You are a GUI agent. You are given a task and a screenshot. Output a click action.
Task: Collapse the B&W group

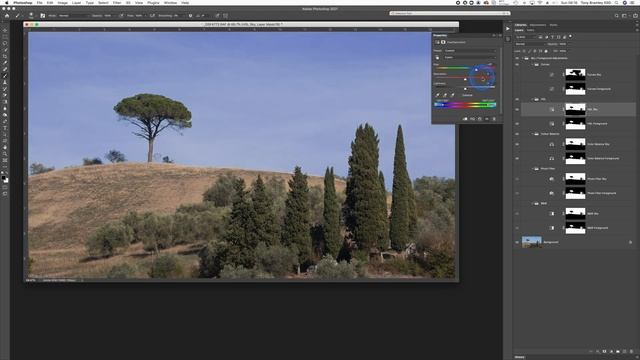532,203
